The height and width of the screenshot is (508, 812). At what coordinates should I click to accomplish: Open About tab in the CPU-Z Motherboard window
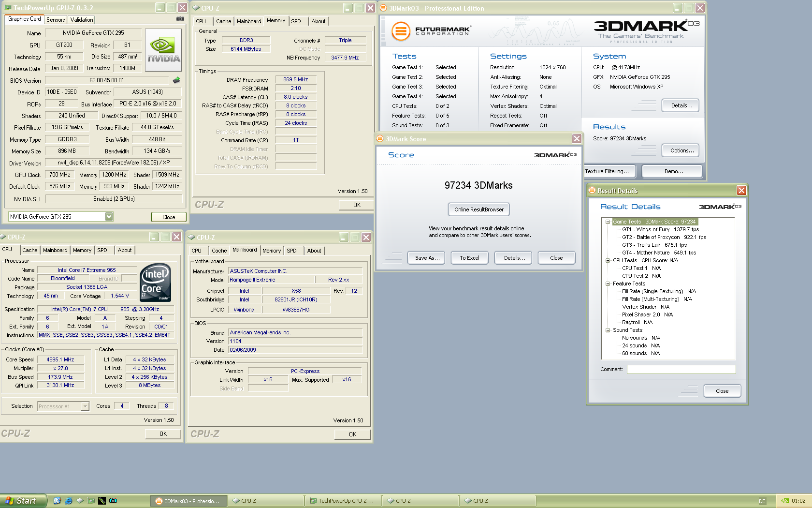pos(314,251)
